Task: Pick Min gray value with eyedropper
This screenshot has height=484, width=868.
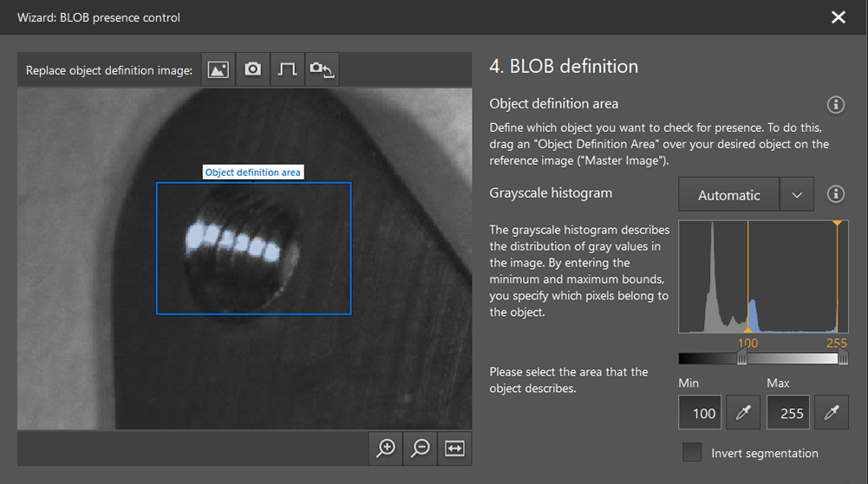Action: 742,413
